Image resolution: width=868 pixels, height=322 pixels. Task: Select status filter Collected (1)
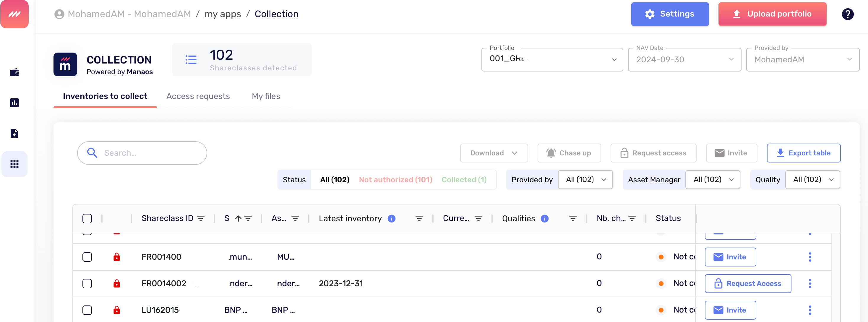tap(464, 180)
